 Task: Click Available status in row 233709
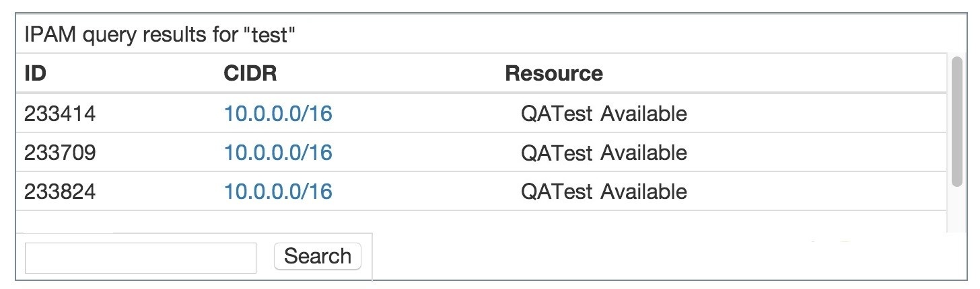pyautogui.click(x=643, y=153)
